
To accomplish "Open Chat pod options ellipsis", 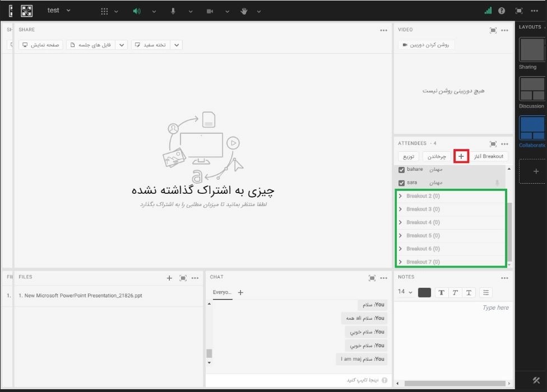I will 384,278.
